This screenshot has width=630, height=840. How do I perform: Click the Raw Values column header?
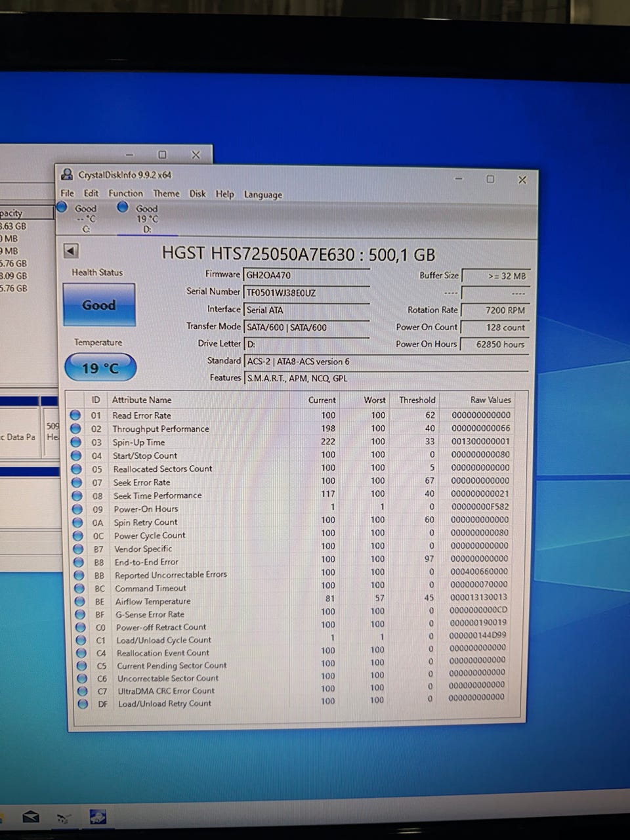(490, 400)
